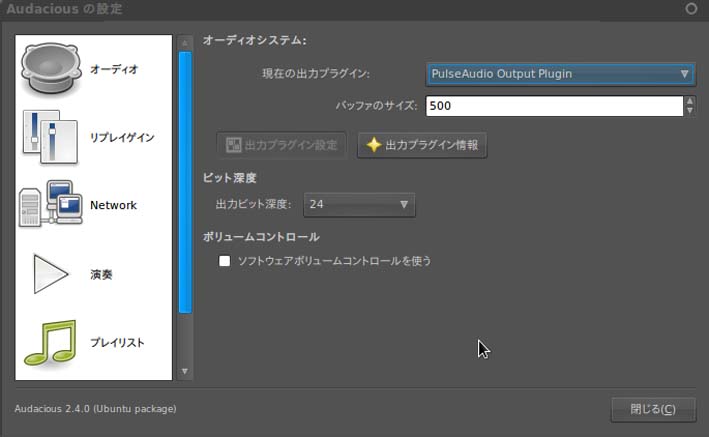Increase buffer size with up arrow

[x=690, y=101]
